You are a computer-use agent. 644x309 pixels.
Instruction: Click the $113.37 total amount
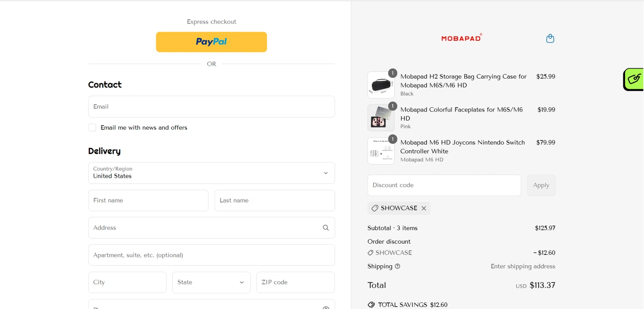point(542,285)
